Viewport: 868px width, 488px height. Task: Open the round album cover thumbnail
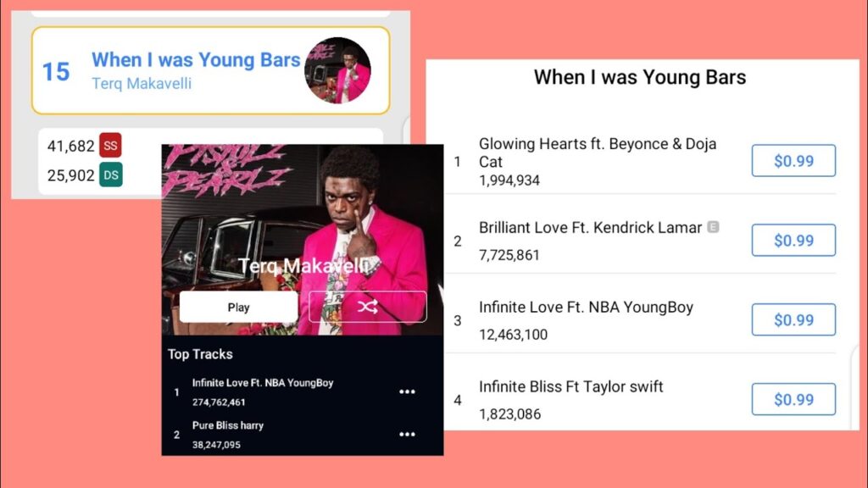point(337,70)
